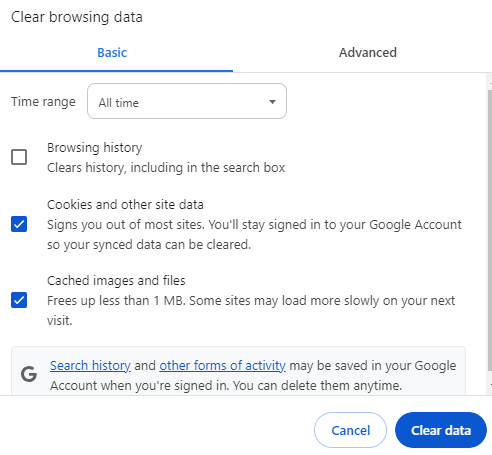Open other forms of activity link
The image size is (492, 455).
pos(222,366)
